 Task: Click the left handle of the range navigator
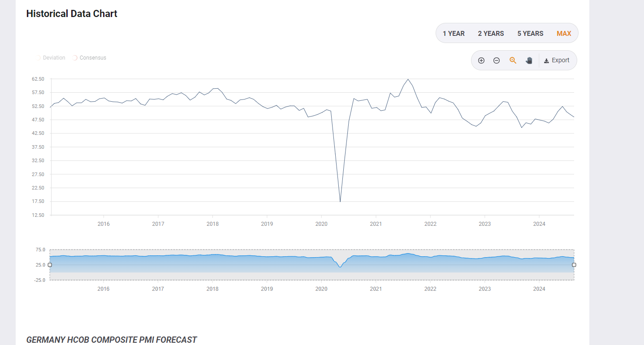[x=50, y=264]
